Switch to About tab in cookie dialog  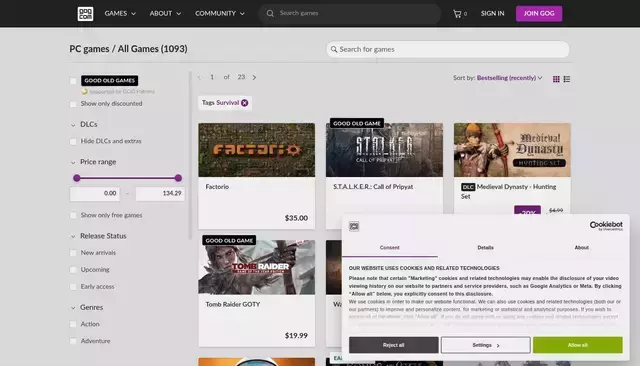(x=581, y=248)
